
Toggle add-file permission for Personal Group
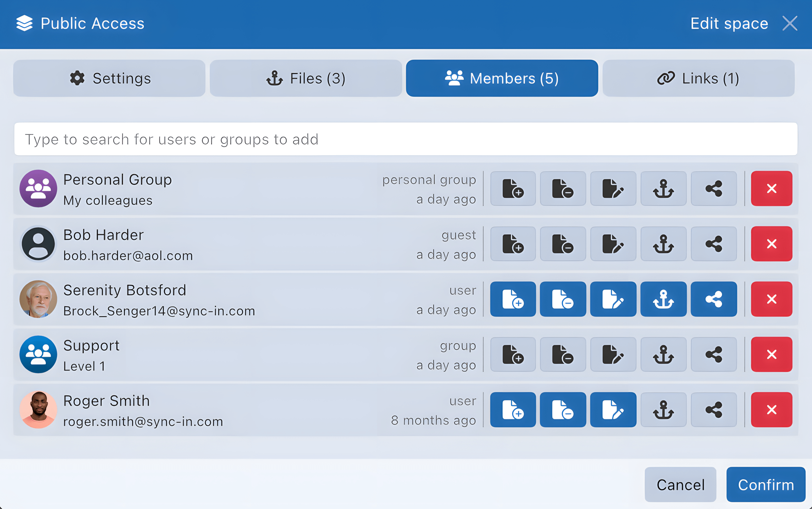click(513, 189)
